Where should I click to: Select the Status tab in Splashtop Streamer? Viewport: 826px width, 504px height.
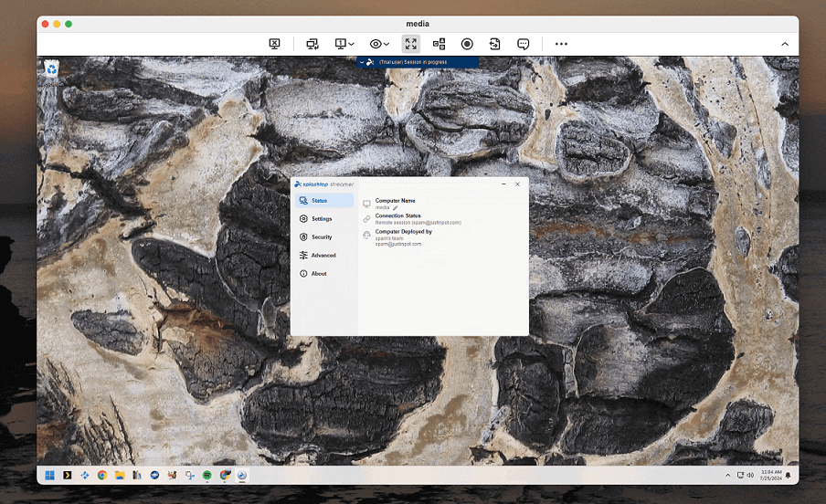point(319,201)
